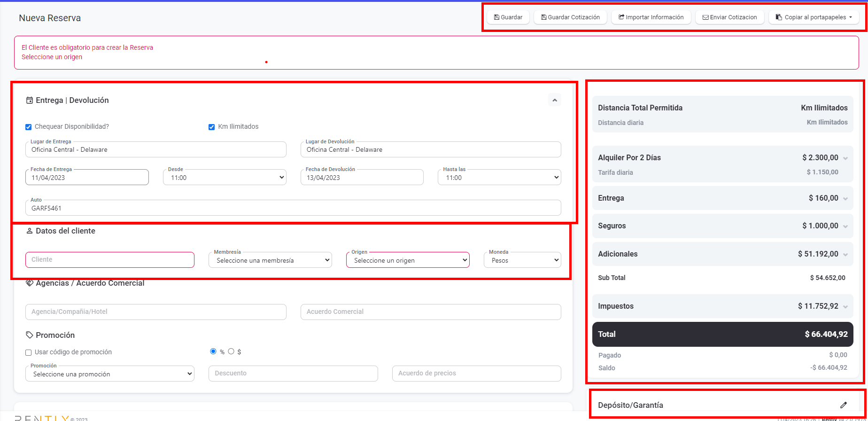
Task: Open the Copiar al portapapeles menu
Action: [814, 17]
